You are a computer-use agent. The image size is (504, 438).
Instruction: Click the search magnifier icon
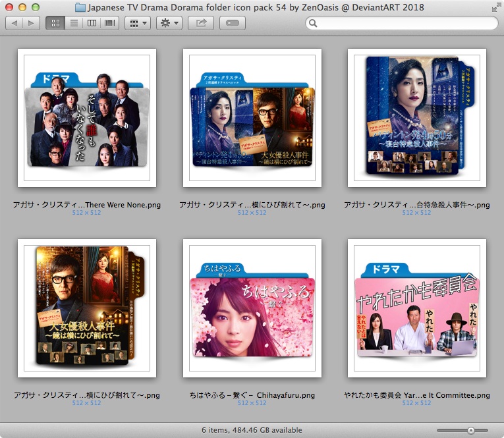[313, 23]
